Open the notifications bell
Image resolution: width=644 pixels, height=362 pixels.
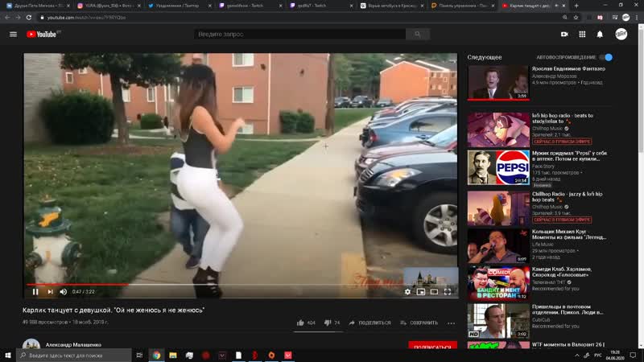[x=600, y=34]
